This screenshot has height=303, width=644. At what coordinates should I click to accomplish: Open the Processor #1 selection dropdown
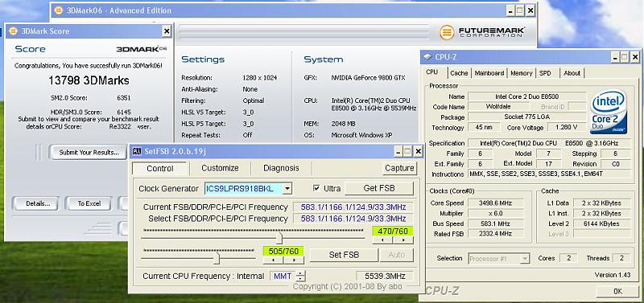(525, 259)
